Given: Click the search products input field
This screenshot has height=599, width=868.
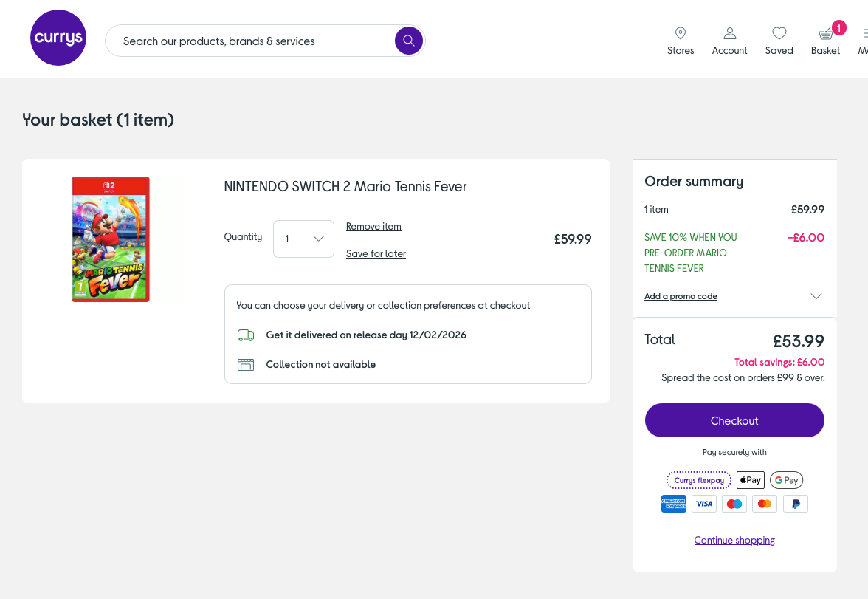Looking at the screenshot, I should (x=251, y=41).
